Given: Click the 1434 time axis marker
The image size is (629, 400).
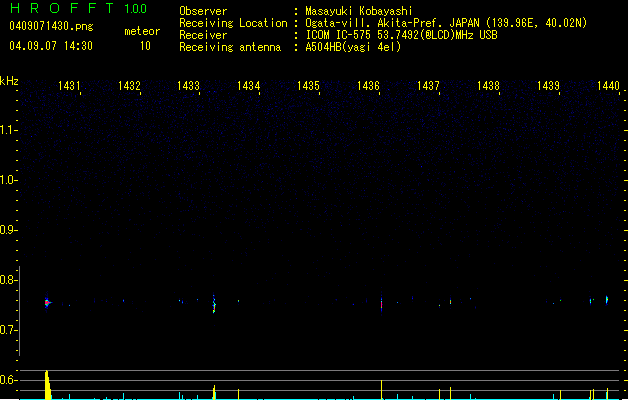Looking at the screenshot, I should tap(249, 86).
